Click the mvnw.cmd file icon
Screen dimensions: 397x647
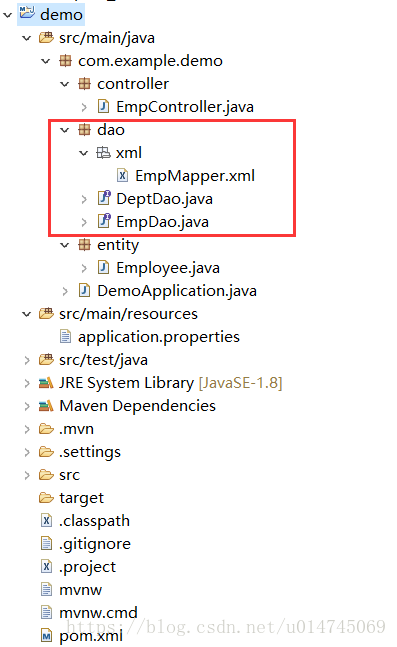coord(47,612)
